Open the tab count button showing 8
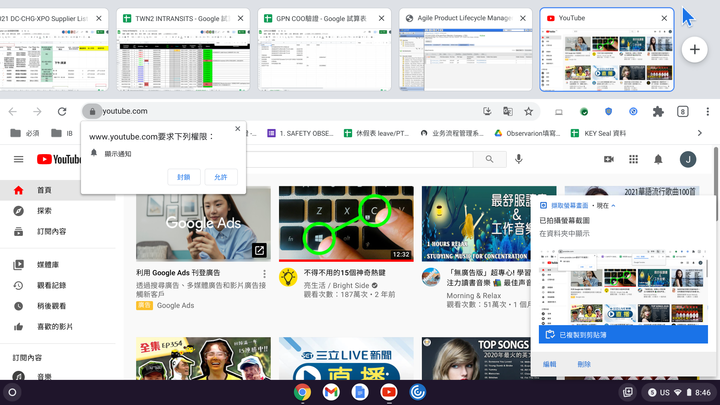This screenshot has height=405, width=720. pyautogui.click(x=682, y=111)
